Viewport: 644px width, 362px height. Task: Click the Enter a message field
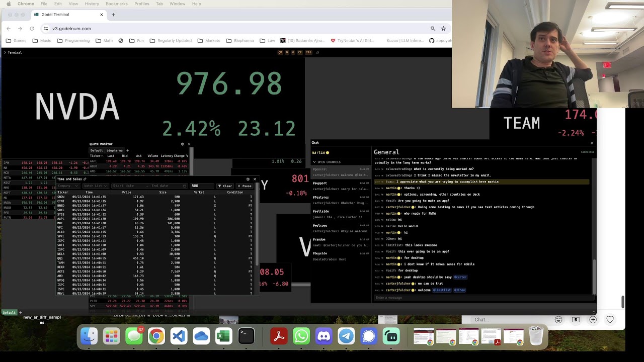point(484,298)
